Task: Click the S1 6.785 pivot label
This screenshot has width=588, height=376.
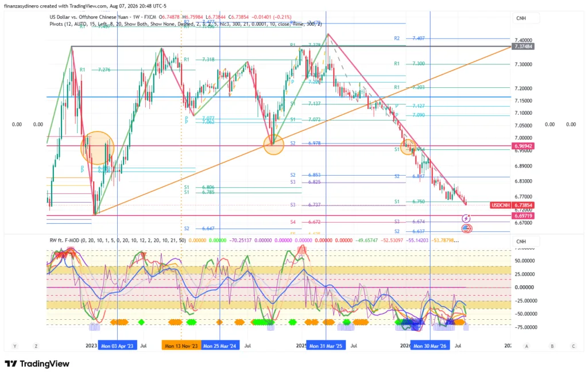Action: [x=199, y=192]
